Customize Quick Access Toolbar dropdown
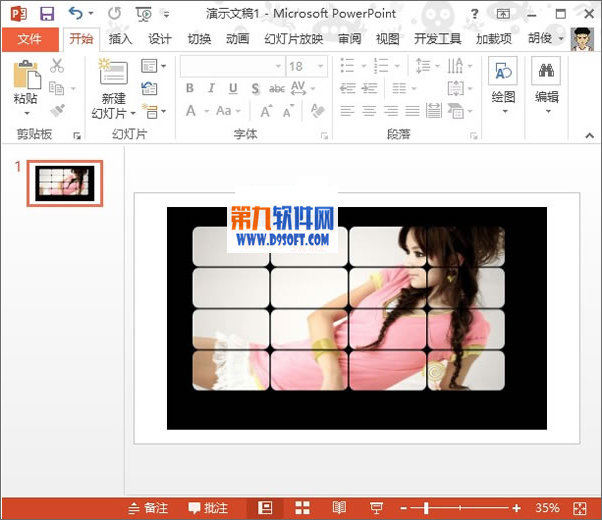This screenshot has width=602, height=520. [x=166, y=15]
